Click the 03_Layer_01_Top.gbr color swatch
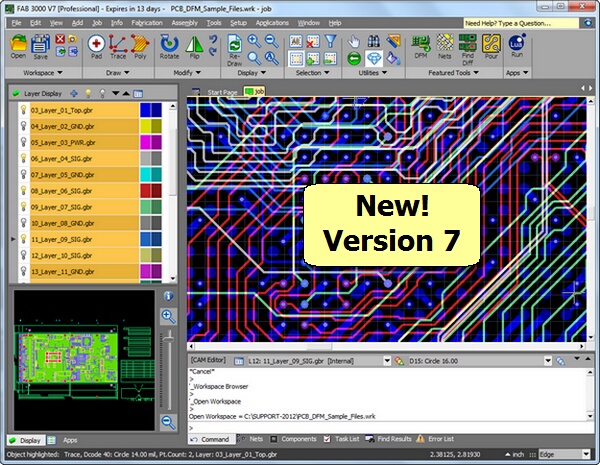This screenshot has width=600, height=465. pyautogui.click(x=151, y=110)
